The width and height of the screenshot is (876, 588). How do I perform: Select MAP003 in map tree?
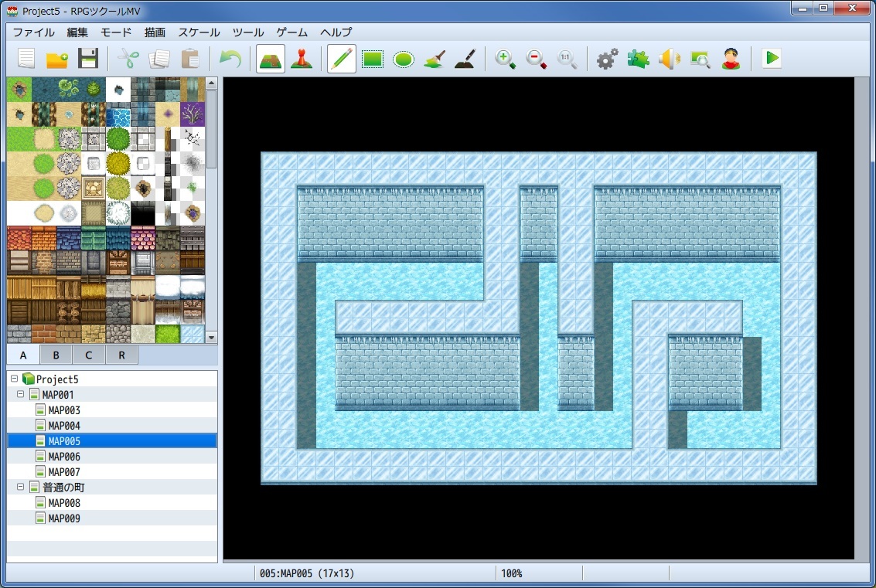click(x=63, y=410)
